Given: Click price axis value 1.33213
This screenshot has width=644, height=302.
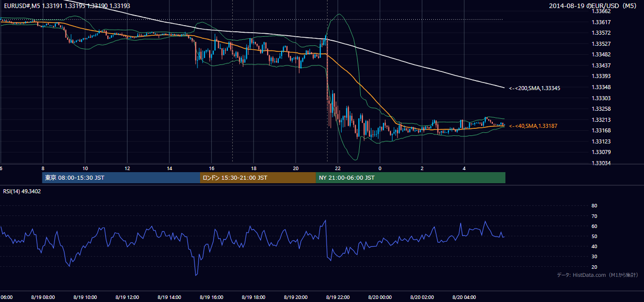Looking at the screenshot, I should click(601, 120).
